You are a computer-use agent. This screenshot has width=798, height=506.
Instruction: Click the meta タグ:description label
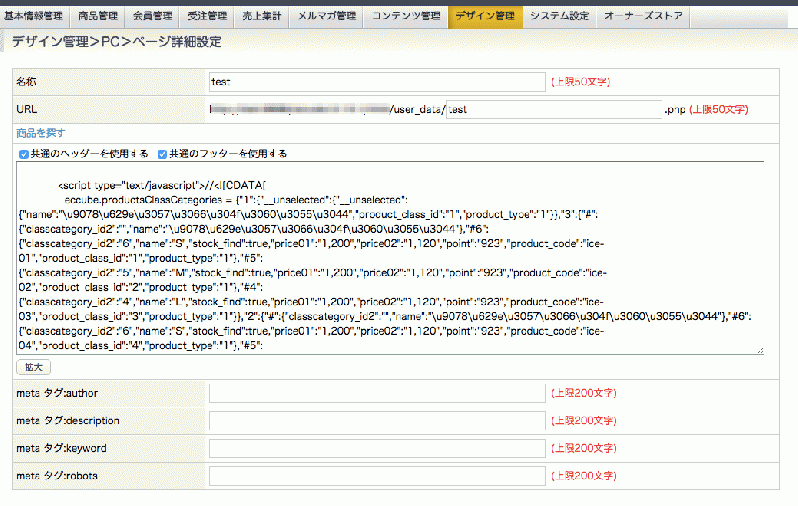(68, 420)
